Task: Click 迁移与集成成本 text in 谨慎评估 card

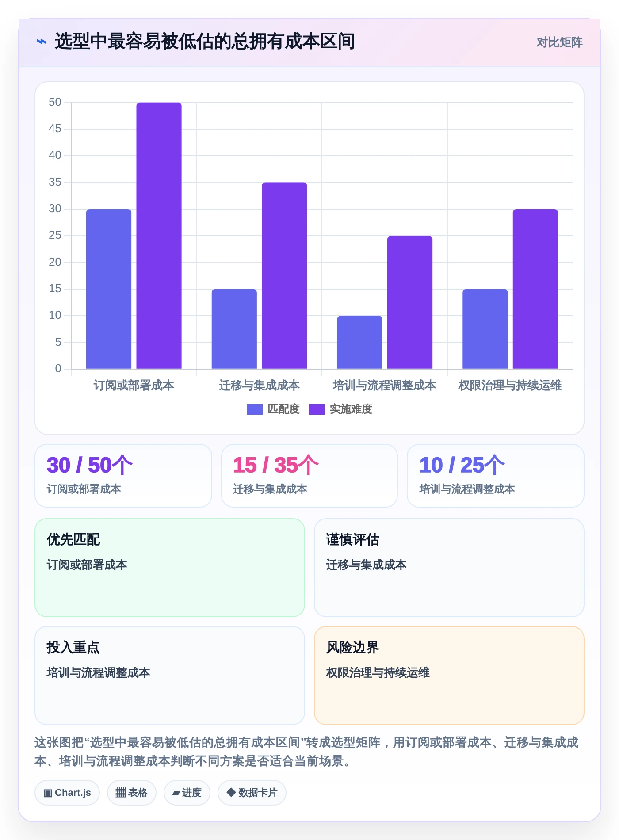Action: [x=367, y=565]
